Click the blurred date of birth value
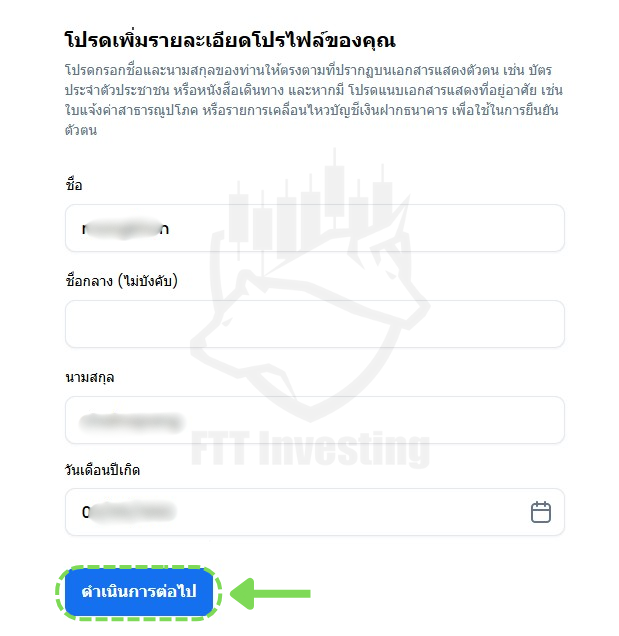Image resolution: width=619 pixels, height=636 pixels. [x=129, y=512]
